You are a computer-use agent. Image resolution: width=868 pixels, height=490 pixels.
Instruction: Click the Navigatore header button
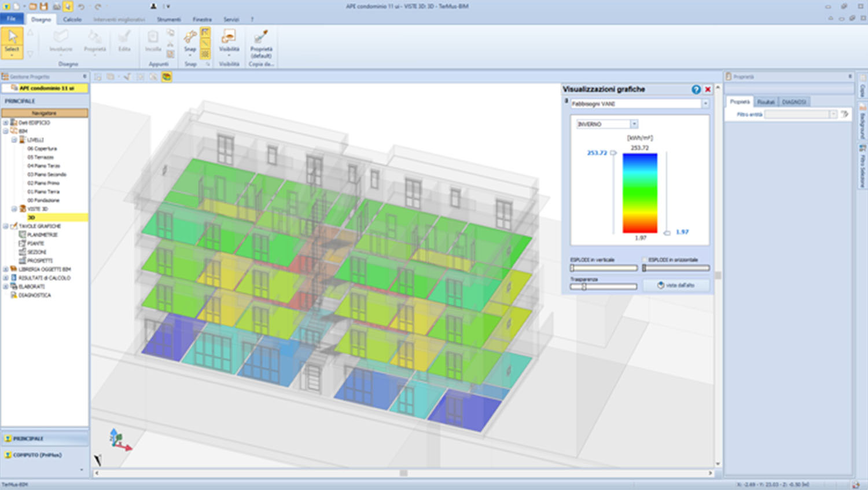(45, 113)
